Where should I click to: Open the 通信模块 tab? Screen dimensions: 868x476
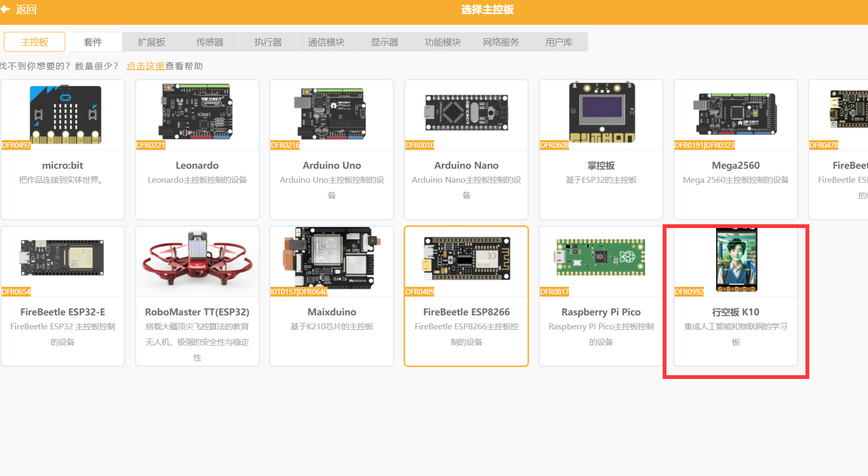(x=326, y=42)
